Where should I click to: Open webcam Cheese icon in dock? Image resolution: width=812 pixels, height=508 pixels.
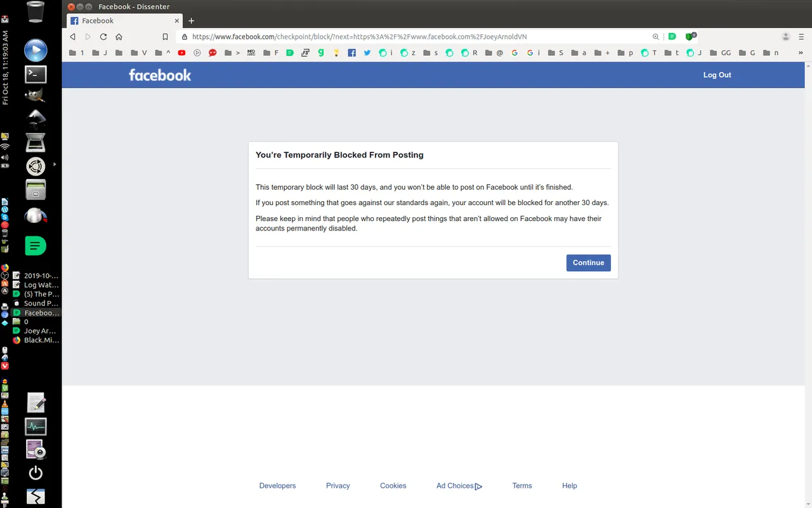36,450
